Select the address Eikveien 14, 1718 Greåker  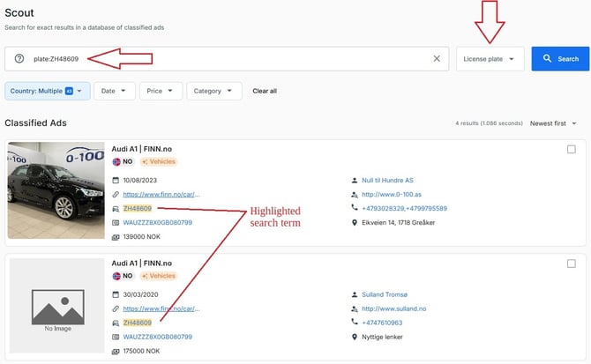399,222
